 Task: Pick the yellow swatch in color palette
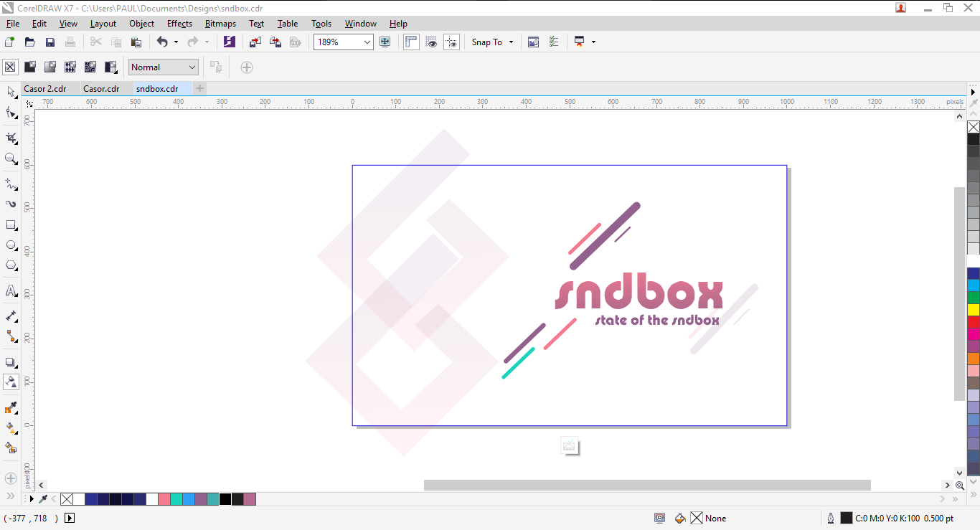(x=974, y=310)
